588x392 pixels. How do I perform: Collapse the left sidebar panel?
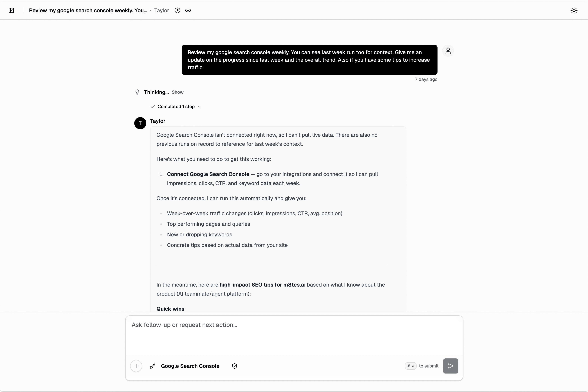pos(11,11)
